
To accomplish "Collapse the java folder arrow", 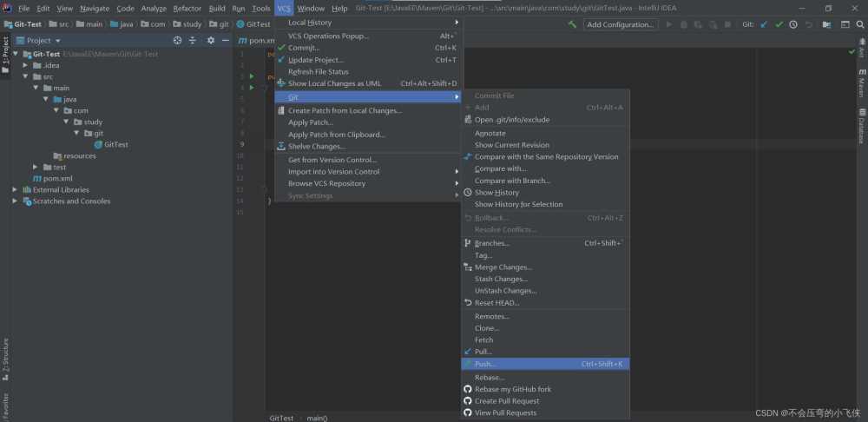I will (46, 99).
